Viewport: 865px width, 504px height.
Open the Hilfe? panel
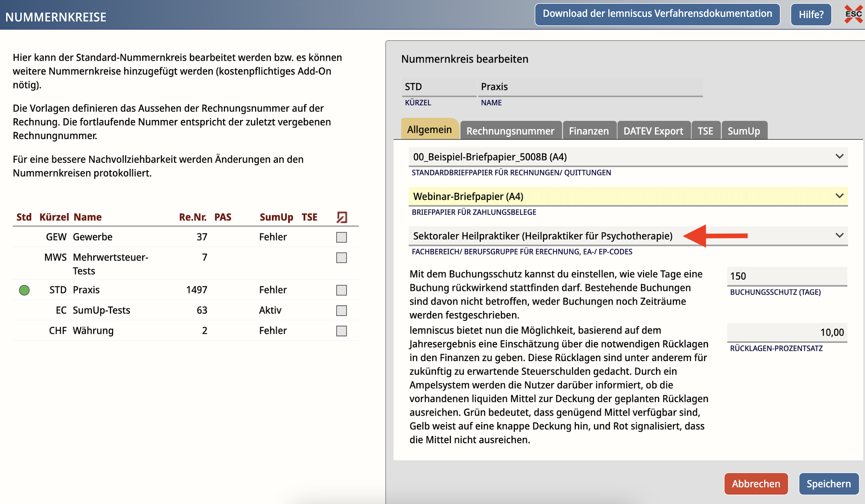(x=811, y=14)
